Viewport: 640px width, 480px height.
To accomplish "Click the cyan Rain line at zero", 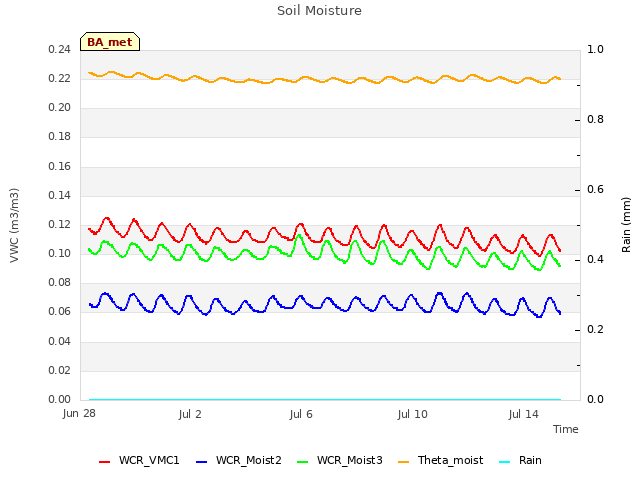I will (324, 399).
